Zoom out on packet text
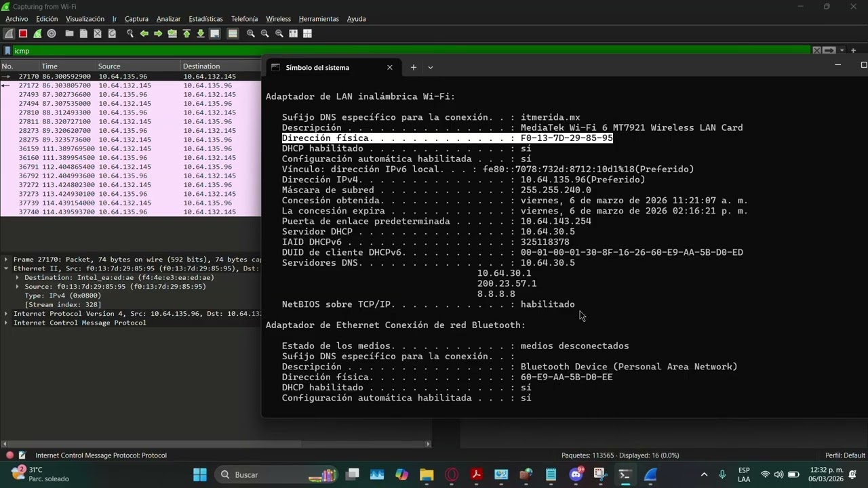 coord(264,33)
